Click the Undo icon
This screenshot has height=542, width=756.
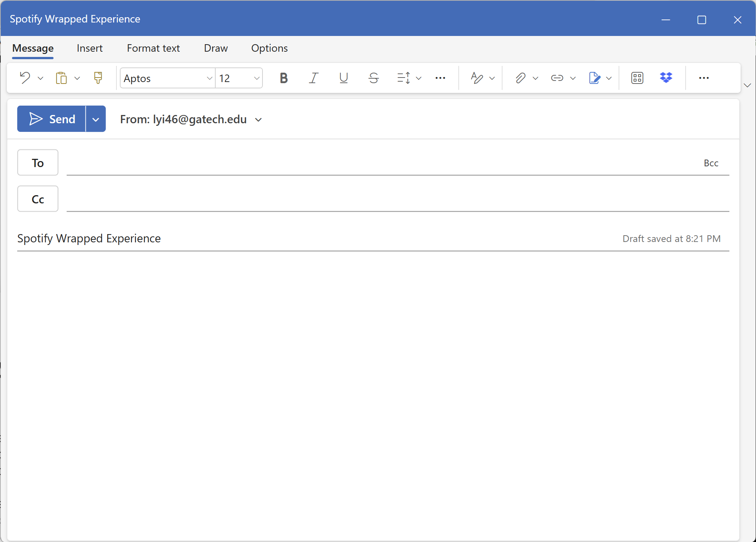(25, 78)
